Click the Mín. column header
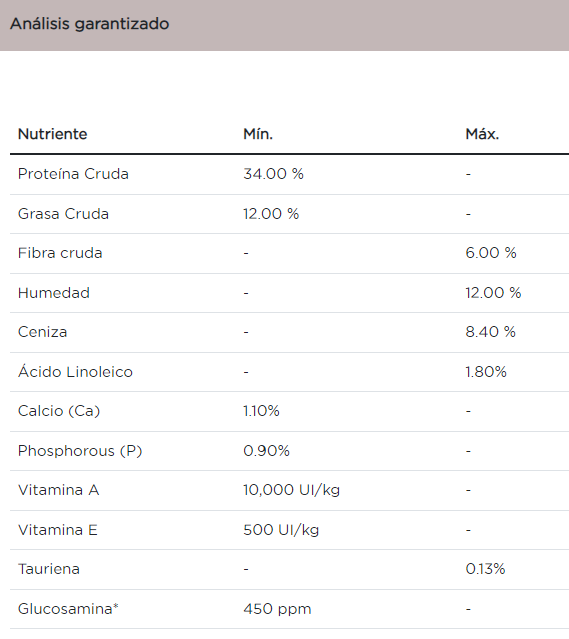The image size is (569, 639). click(258, 134)
